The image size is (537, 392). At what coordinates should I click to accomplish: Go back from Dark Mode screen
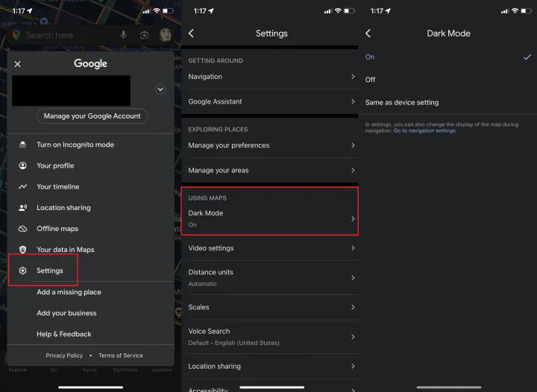tap(368, 34)
